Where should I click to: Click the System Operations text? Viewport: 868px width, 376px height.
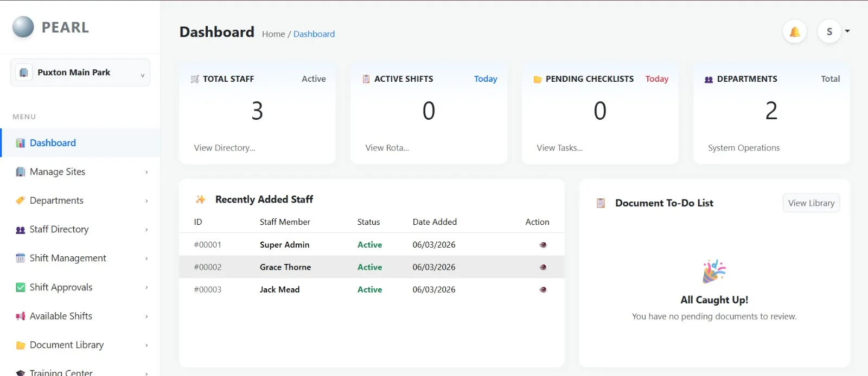(x=744, y=148)
